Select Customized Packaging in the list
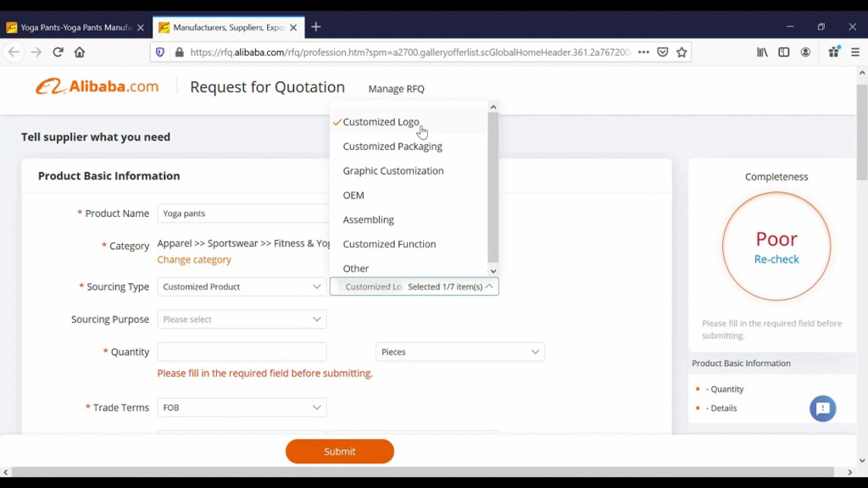Screen dimensions: 868x488 pyautogui.click(x=392, y=147)
